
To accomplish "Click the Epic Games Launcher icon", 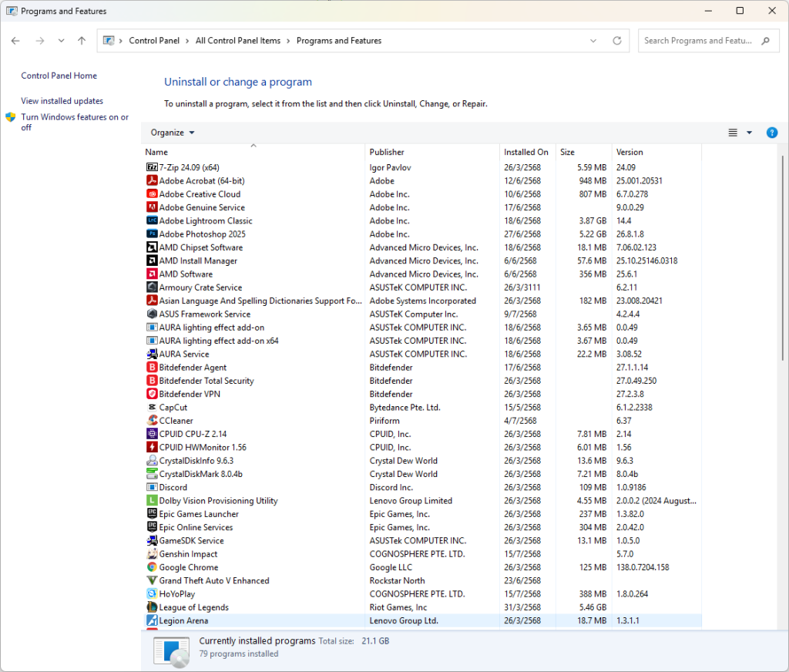I will click(152, 514).
